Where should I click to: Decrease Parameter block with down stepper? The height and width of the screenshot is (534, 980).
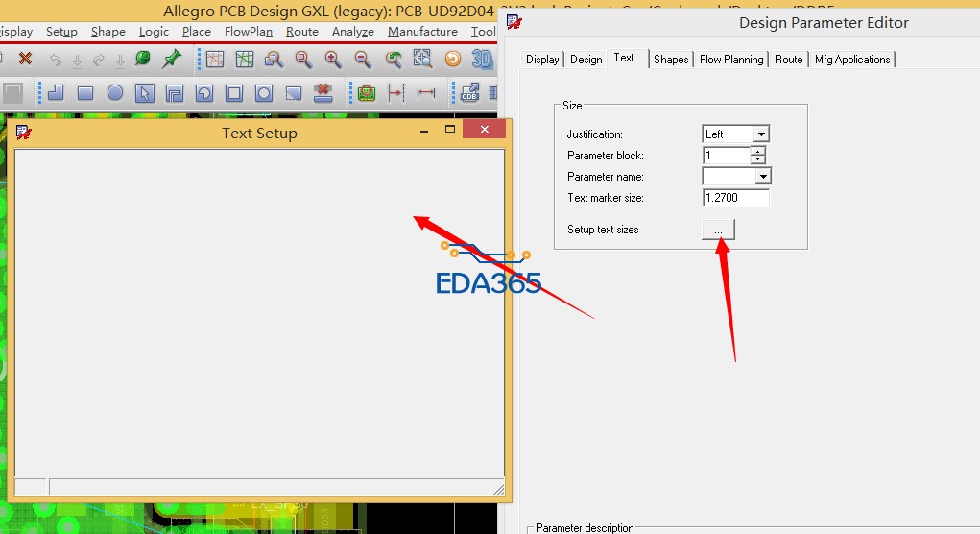[757, 159]
